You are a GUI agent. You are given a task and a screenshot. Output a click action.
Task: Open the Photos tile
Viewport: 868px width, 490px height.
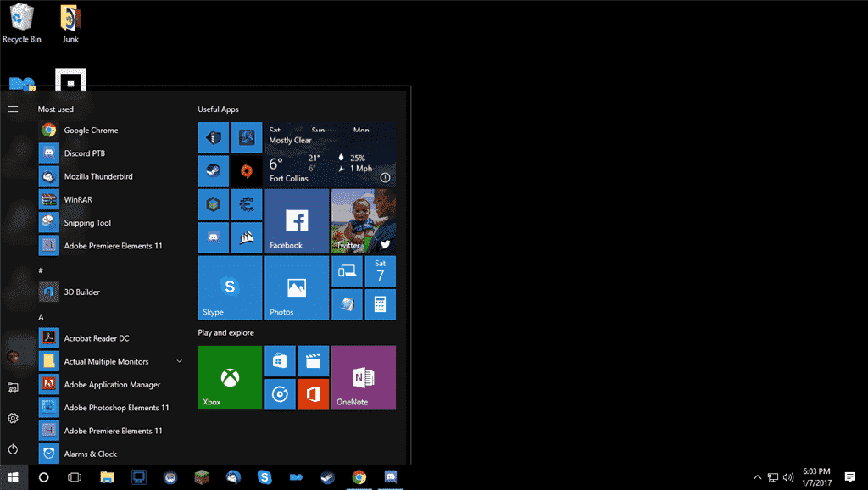pyautogui.click(x=297, y=287)
